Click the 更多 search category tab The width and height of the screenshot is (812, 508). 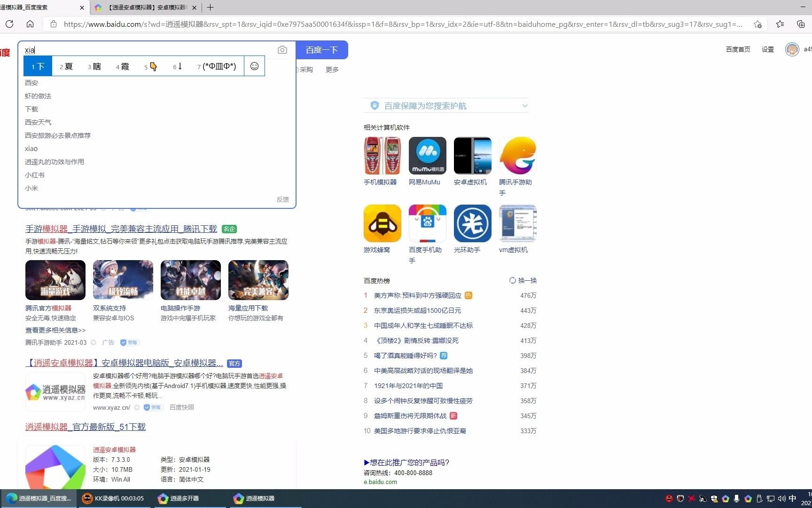[332, 70]
